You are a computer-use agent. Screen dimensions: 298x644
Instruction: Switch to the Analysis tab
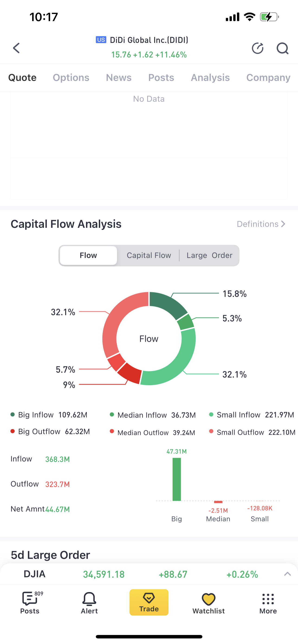pos(210,77)
